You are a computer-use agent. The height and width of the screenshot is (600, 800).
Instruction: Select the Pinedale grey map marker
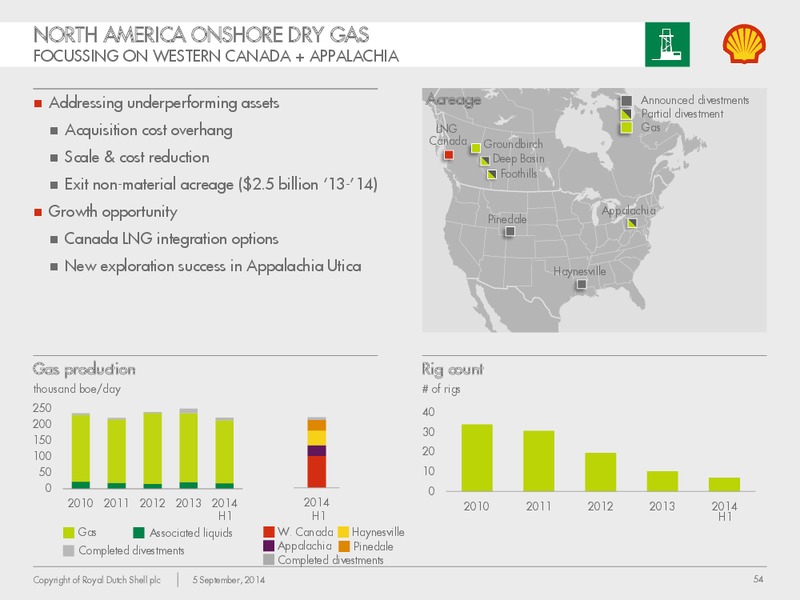[x=509, y=231]
